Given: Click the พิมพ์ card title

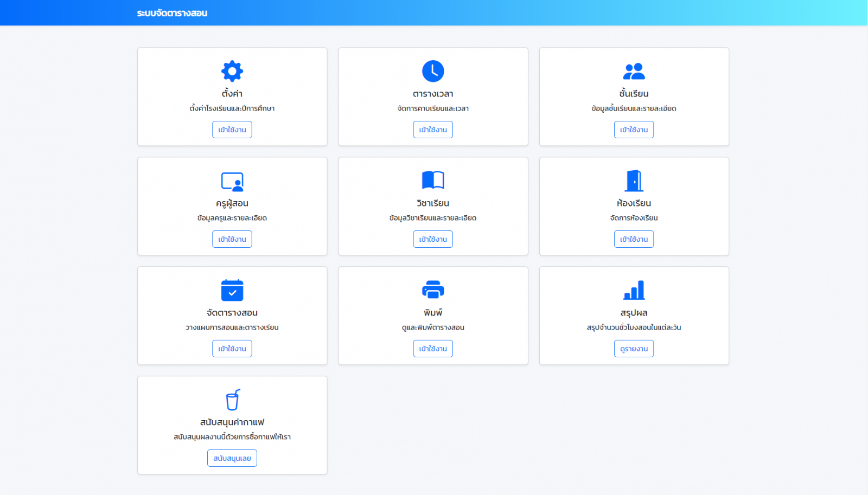Looking at the screenshot, I should 433,313.
